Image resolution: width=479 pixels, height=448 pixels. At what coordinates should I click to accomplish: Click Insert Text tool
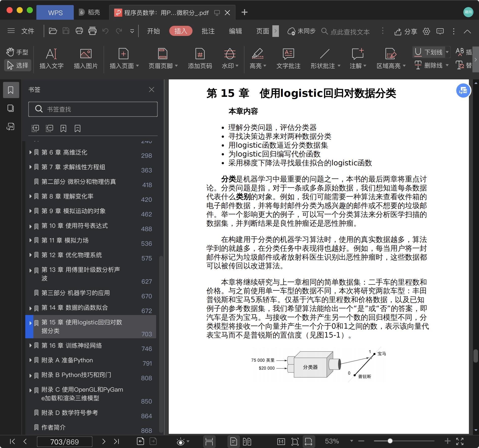(51, 59)
